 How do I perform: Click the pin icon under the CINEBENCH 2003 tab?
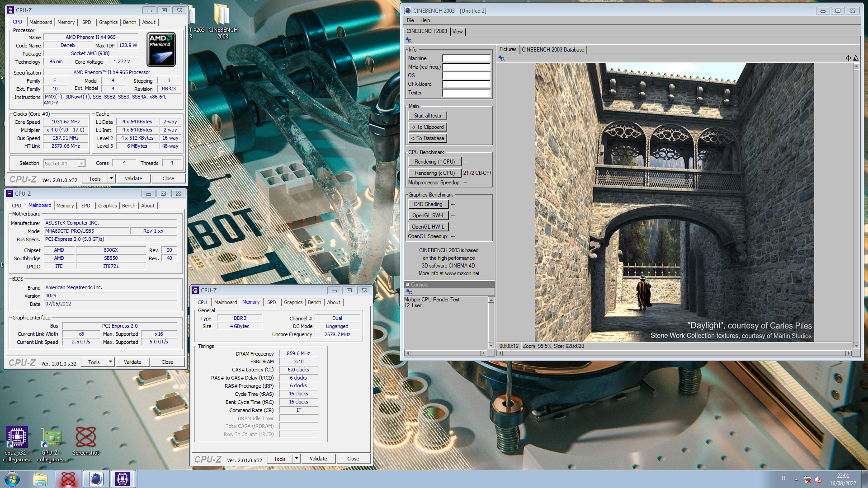click(x=409, y=41)
